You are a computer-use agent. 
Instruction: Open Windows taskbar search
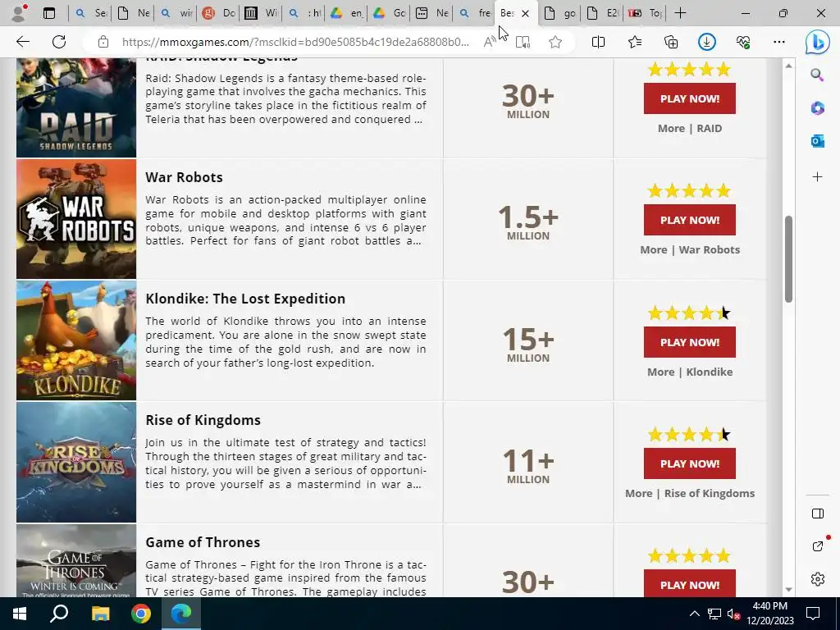[59, 614]
